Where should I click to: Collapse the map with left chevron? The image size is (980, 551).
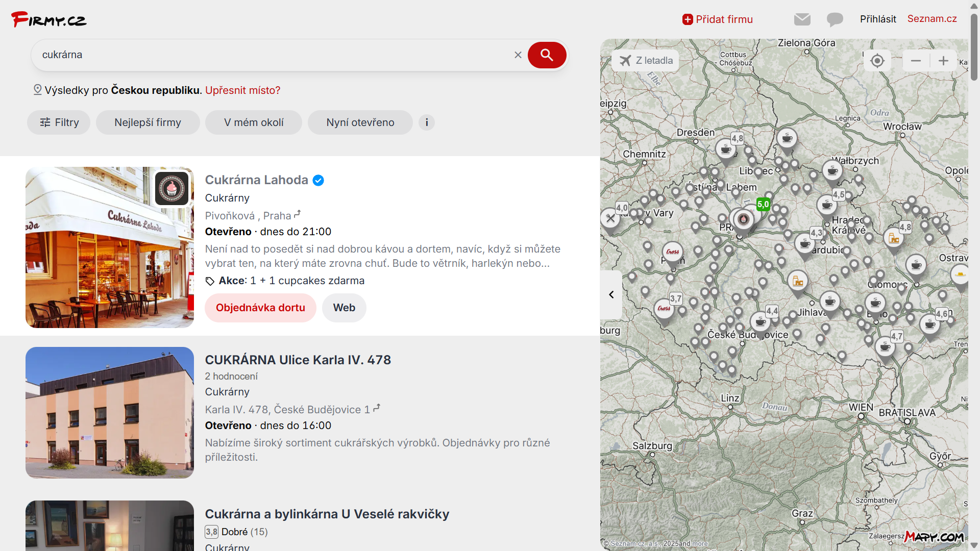[611, 295]
